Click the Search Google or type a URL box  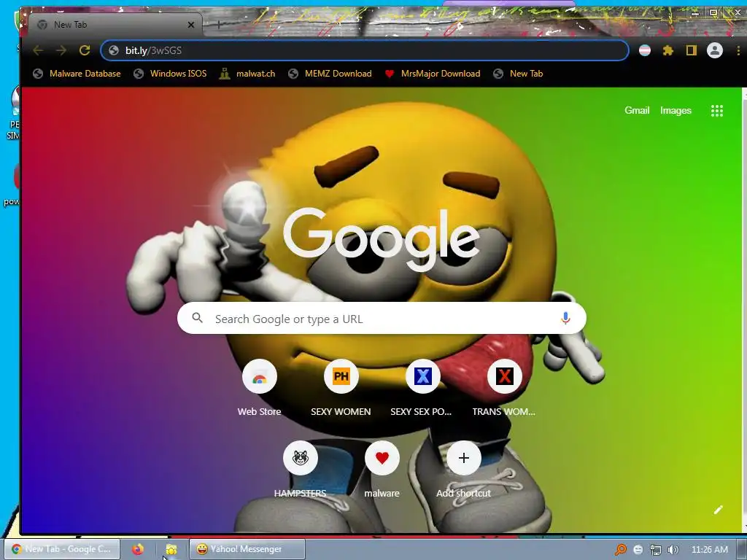382,318
